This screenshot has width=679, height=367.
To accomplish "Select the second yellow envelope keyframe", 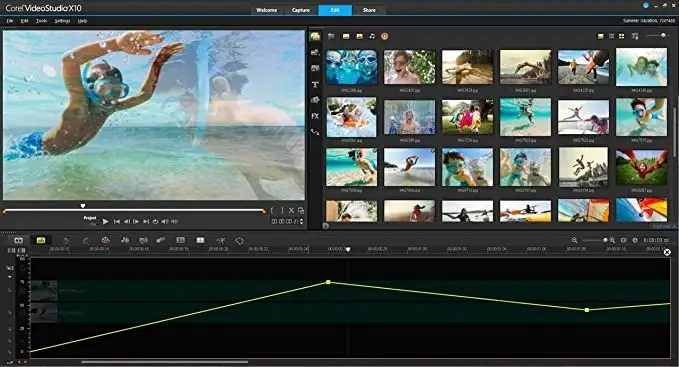I will [x=587, y=310].
